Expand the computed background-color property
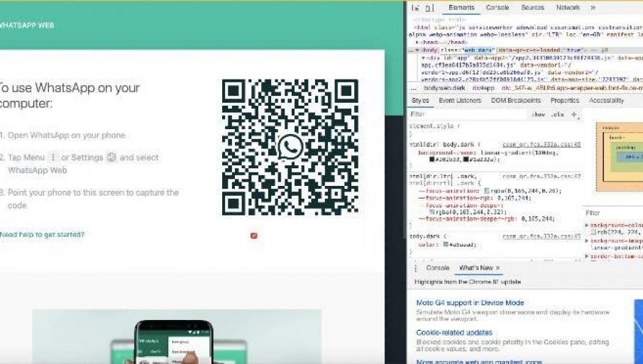 (586, 225)
